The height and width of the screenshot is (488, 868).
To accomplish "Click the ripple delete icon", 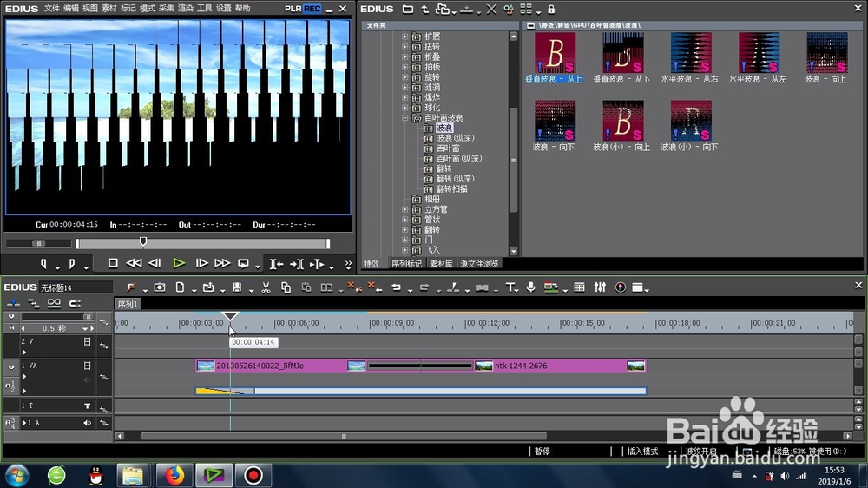I will click(x=375, y=287).
